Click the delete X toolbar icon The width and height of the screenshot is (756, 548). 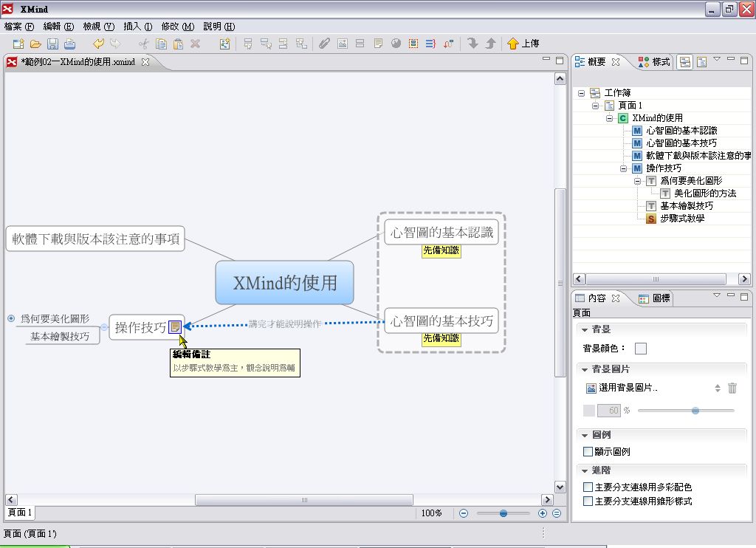point(195,44)
